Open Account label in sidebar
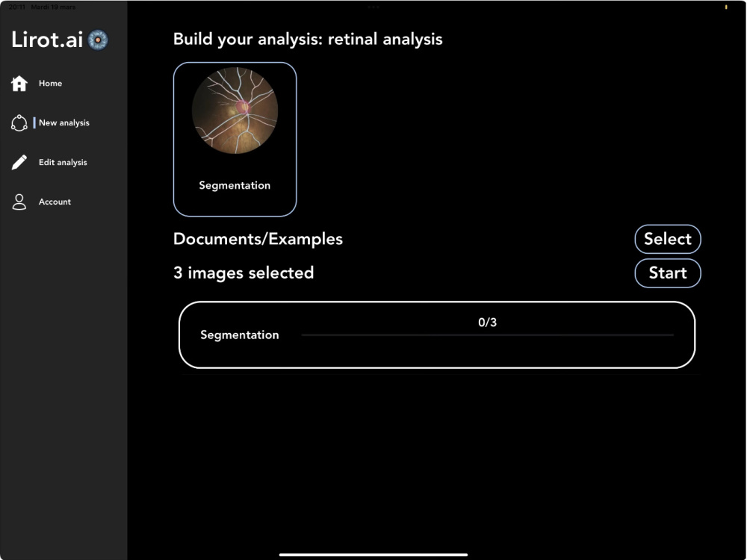The height and width of the screenshot is (560, 747). point(55,202)
